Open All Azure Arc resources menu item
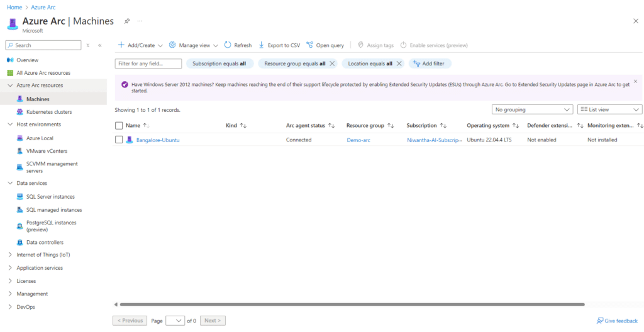 coord(43,73)
